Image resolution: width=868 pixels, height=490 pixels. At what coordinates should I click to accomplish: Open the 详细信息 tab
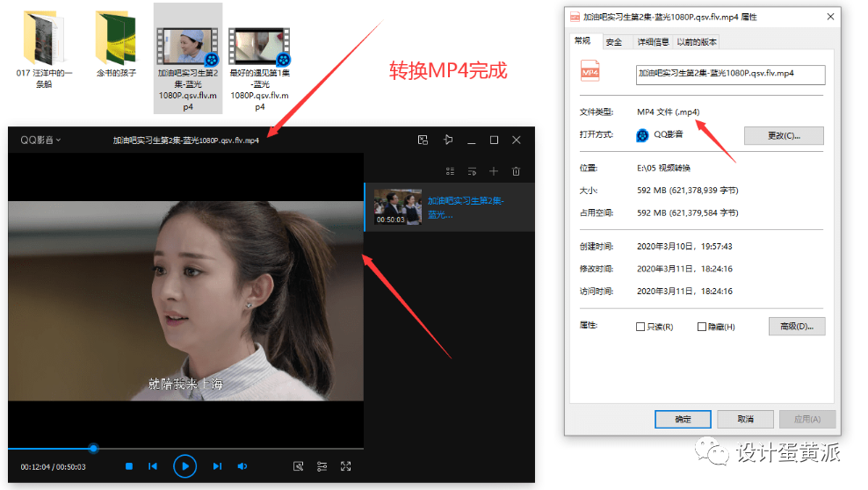coord(654,42)
